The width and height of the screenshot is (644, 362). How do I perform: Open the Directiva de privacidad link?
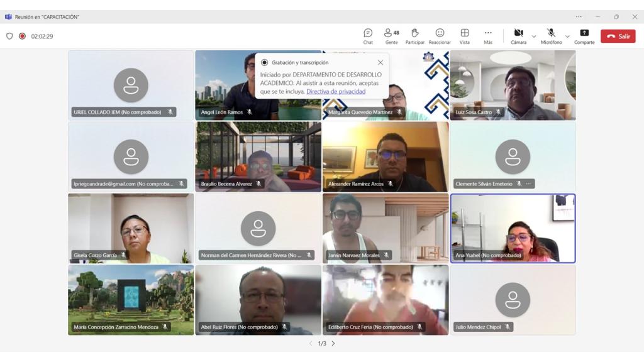(x=336, y=92)
